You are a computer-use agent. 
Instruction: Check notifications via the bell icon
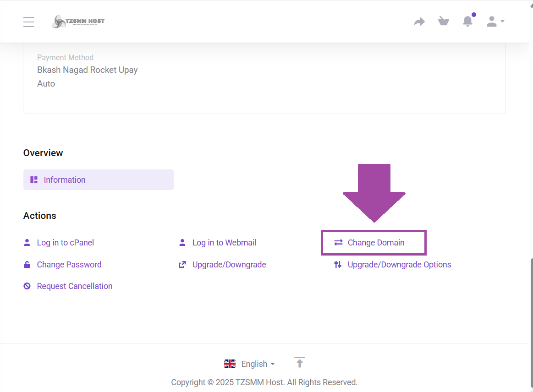tap(467, 21)
